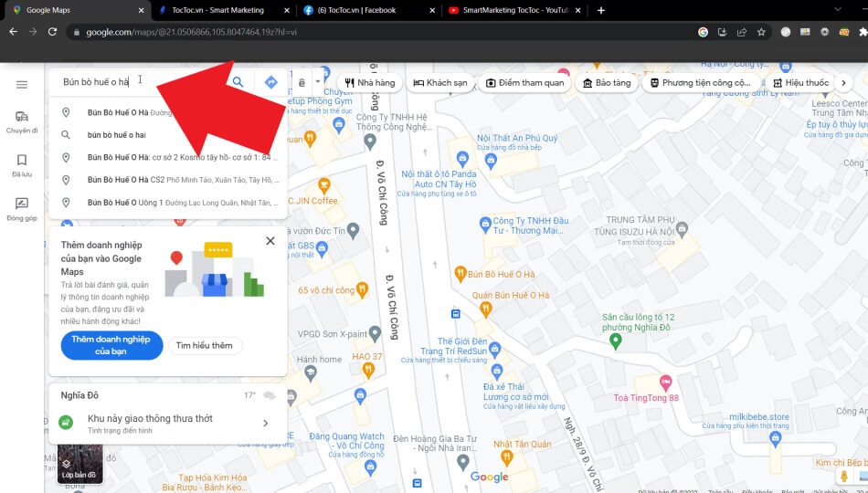Click the HAO 37 restaurant pin
Viewport: 868px width, 493px height.
pos(368,371)
